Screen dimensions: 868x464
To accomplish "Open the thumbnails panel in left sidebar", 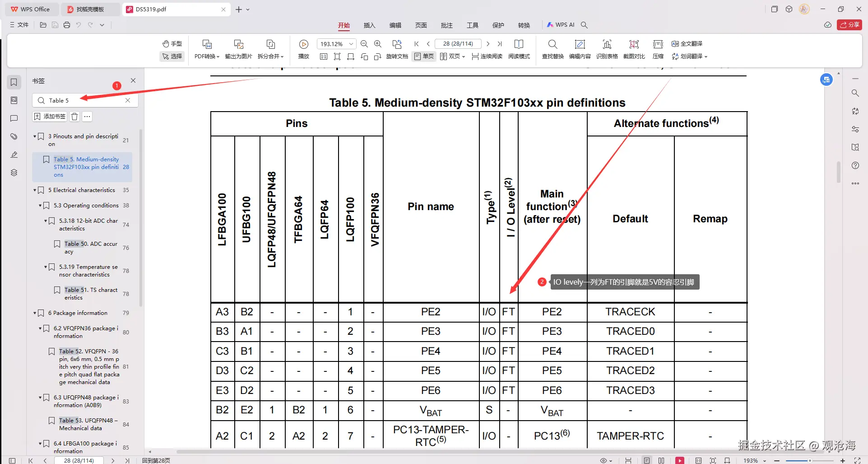I will click(x=14, y=100).
